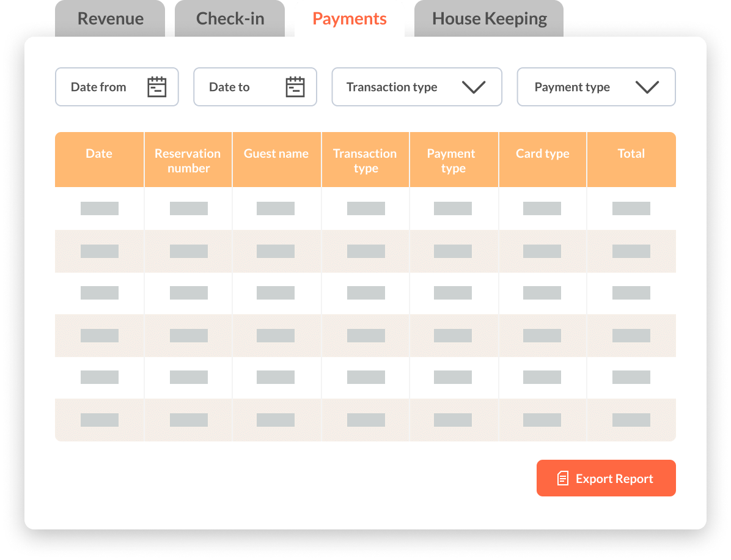Switch to the Revenue tab
Screen dimensions: 731x560
tap(110, 19)
